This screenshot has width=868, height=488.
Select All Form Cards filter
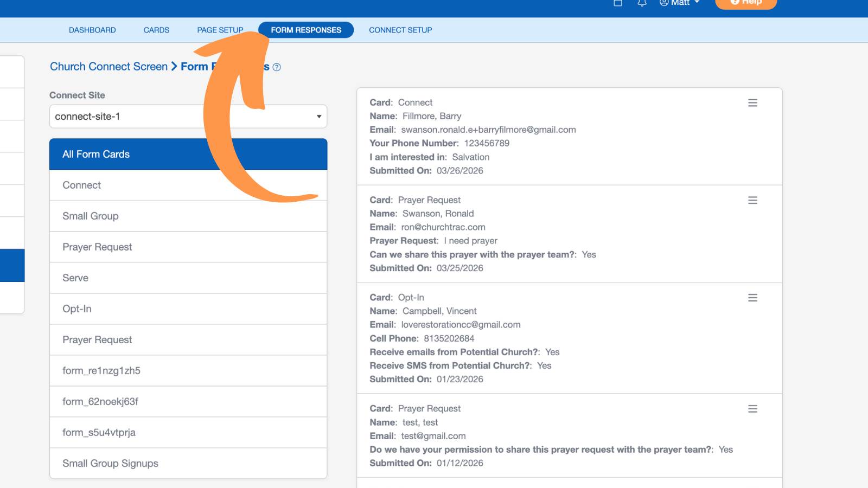188,154
